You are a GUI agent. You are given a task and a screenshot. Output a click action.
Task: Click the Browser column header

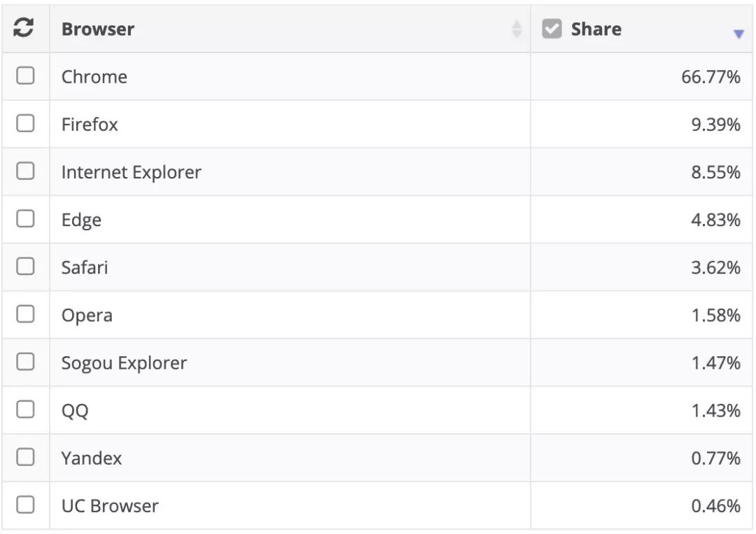tap(97, 29)
